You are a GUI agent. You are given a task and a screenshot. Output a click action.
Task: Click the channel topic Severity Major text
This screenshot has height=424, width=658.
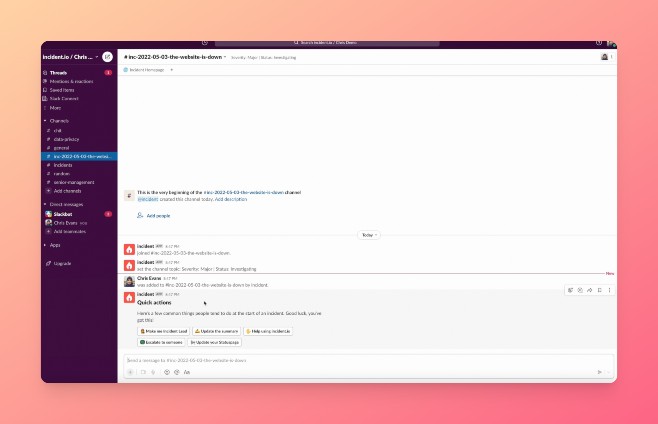264,58
